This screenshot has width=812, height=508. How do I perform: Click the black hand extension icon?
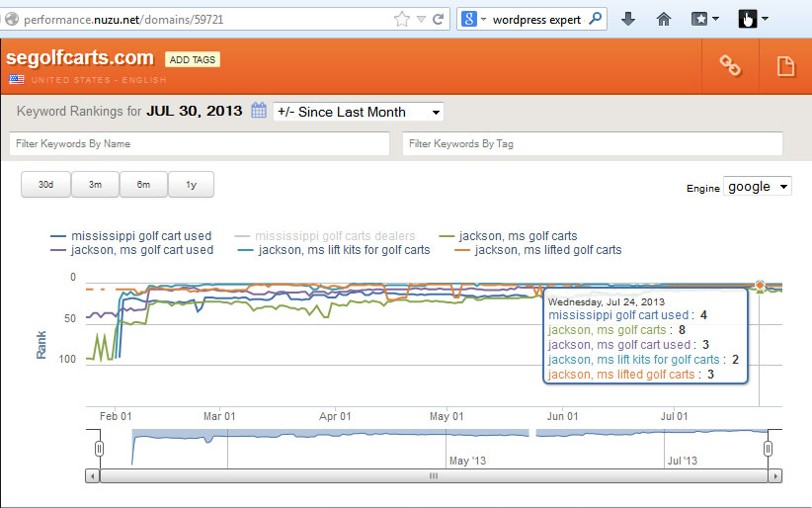pos(747,19)
